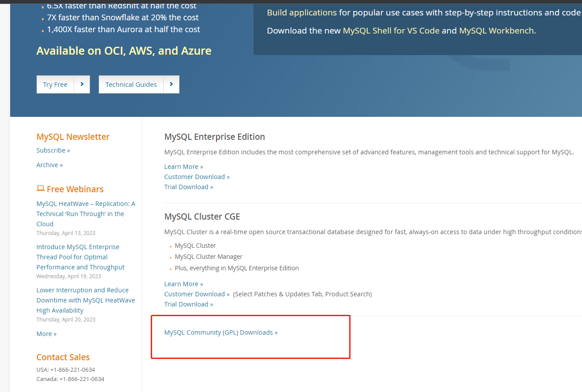This screenshot has width=582, height=392.
Task: Open Cluster CGE Learn More link
Action: 184,284
